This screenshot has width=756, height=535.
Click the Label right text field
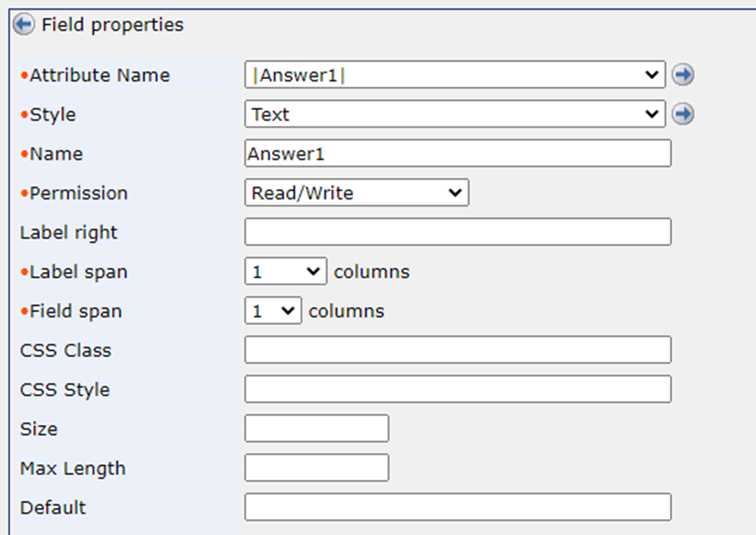[457, 232]
